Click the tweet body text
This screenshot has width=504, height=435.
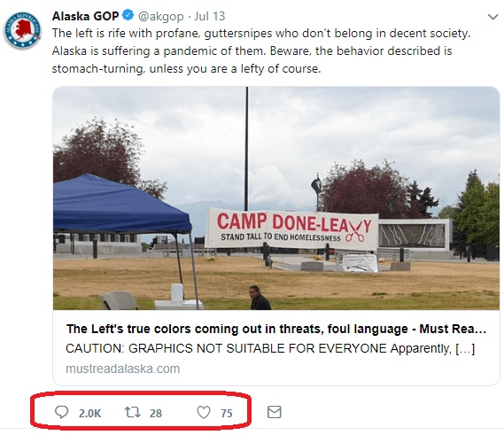261,50
